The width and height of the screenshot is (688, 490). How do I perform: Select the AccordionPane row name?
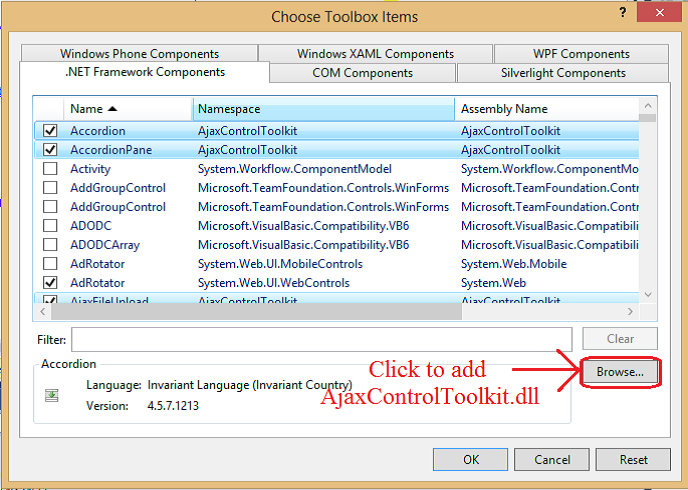coord(111,150)
